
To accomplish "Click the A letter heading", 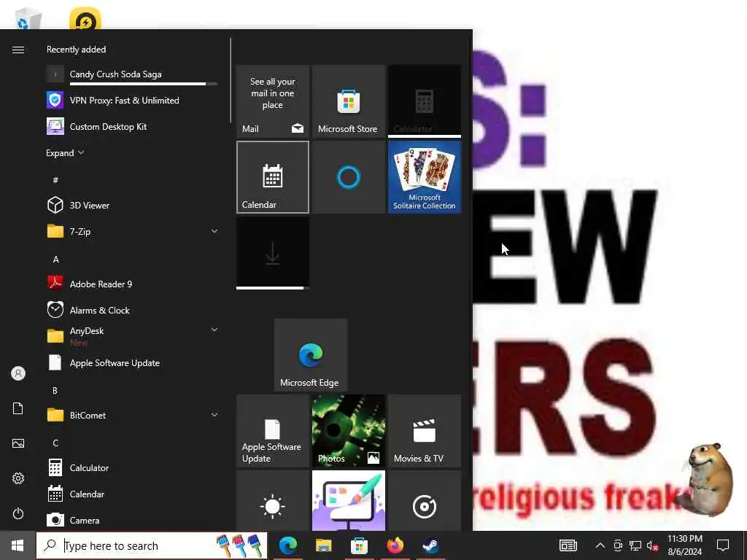I will click(55, 259).
